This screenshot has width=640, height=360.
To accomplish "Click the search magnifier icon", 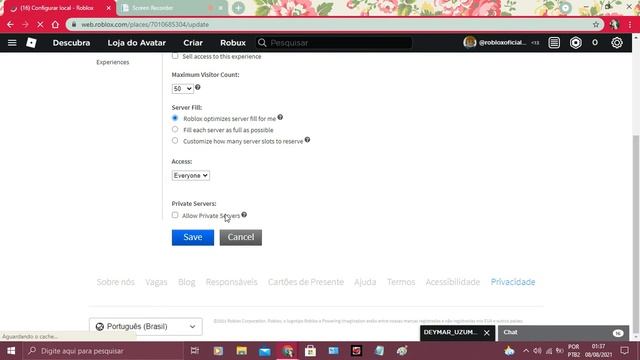I will click(262, 42).
